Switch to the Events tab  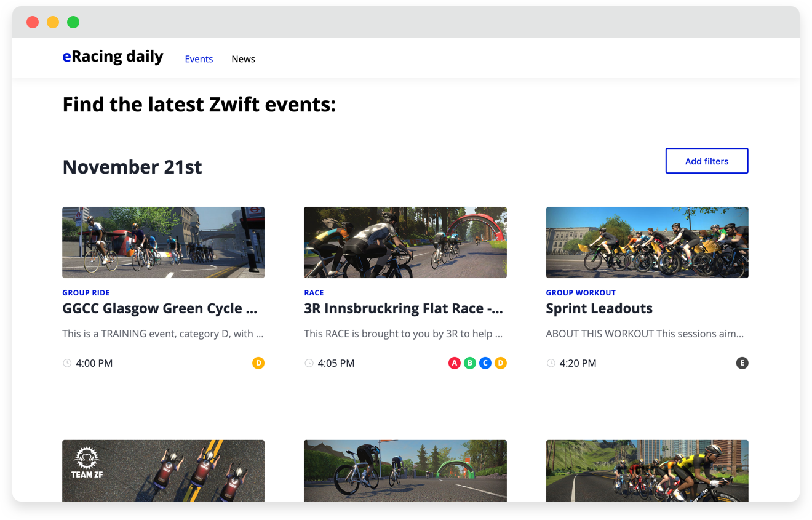(199, 58)
